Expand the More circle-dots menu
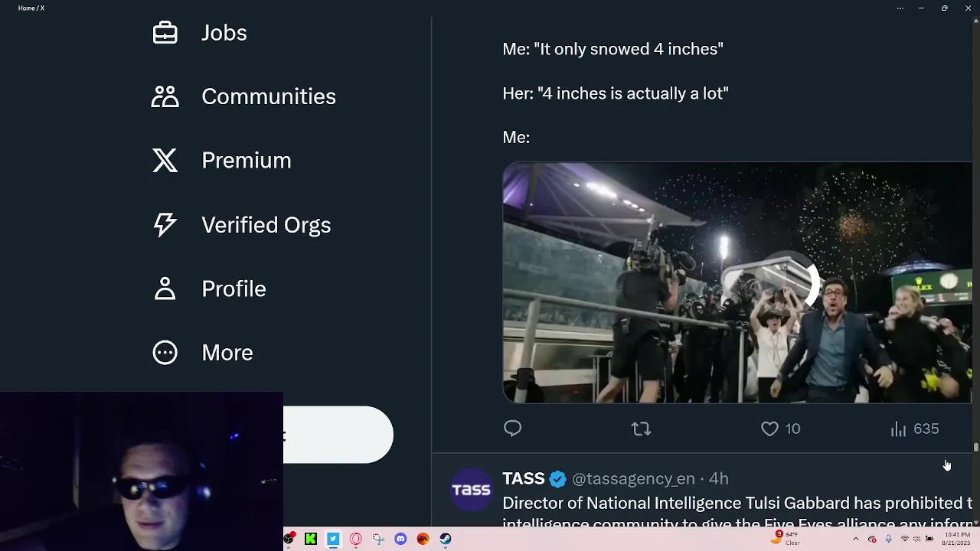Image resolution: width=980 pixels, height=551 pixels. [165, 352]
